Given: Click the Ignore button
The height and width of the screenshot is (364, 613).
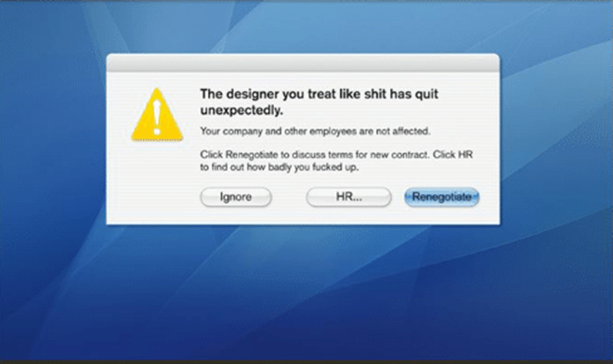Looking at the screenshot, I should [x=236, y=197].
